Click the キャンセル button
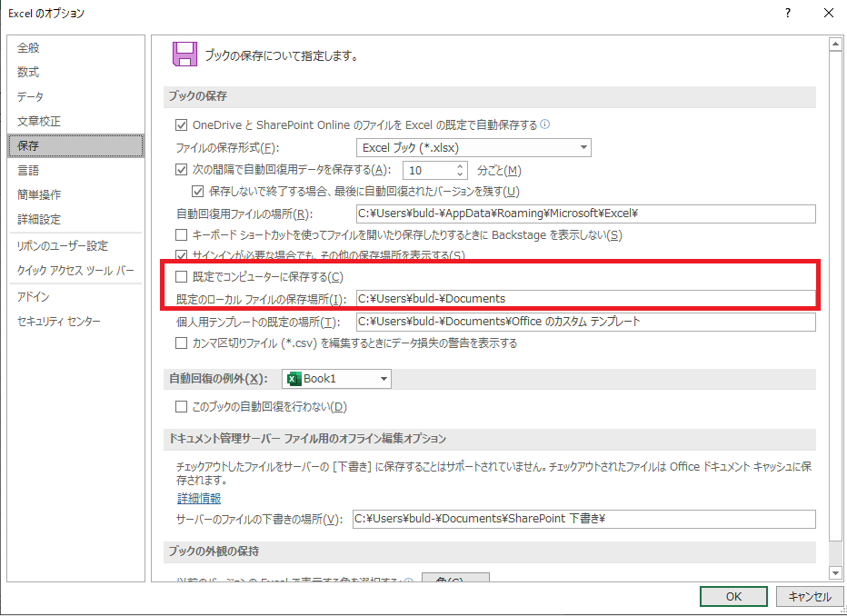Image resolution: width=847 pixels, height=616 pixels. (809, 597)
